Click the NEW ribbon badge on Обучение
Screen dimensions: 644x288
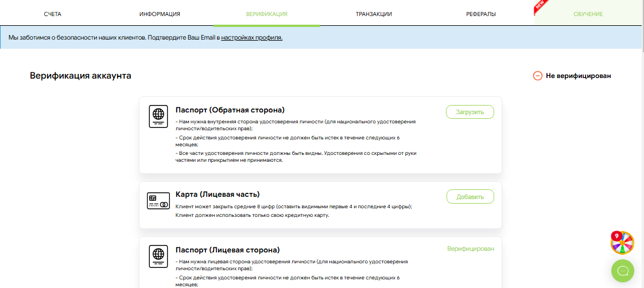point(540,6)
